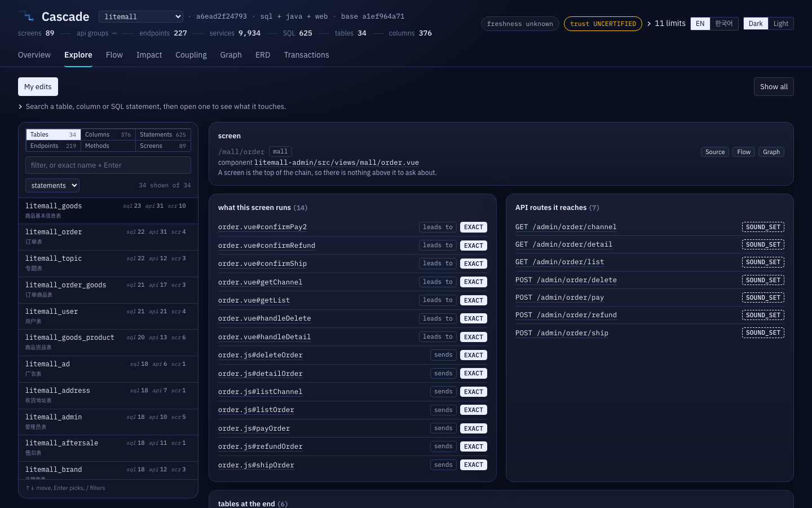Screen dimensions: 812x508
Task: Open order.vue#getList link
Action: tap(254, 300)
